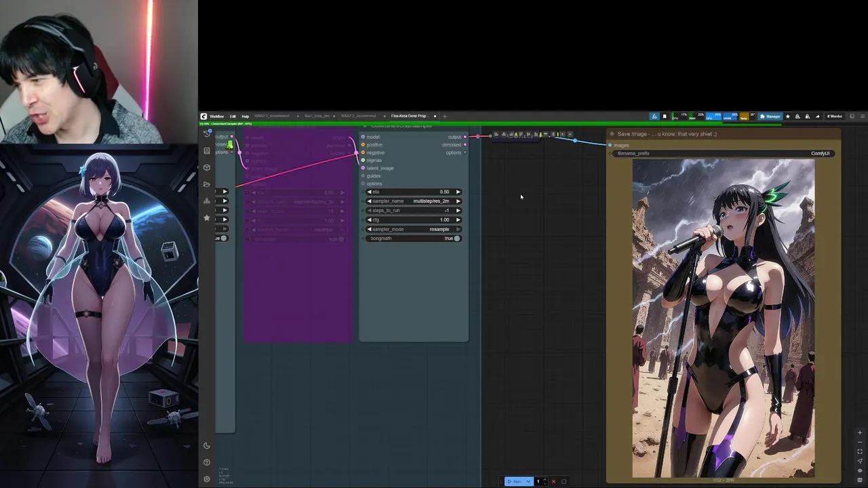The height and width of the screenshot is (488, 868).
Task: Edit the filename_prefix ComfyUI field
Action: tap(724, 153)
